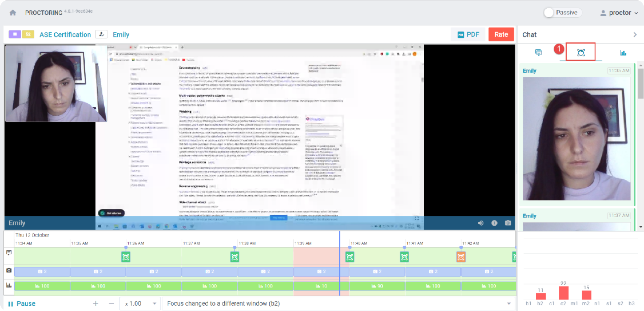Open the playback speed x1.00 dropdown
Image resolution: width=644 pixels, height=311 pixels.
tap(140, 304)
